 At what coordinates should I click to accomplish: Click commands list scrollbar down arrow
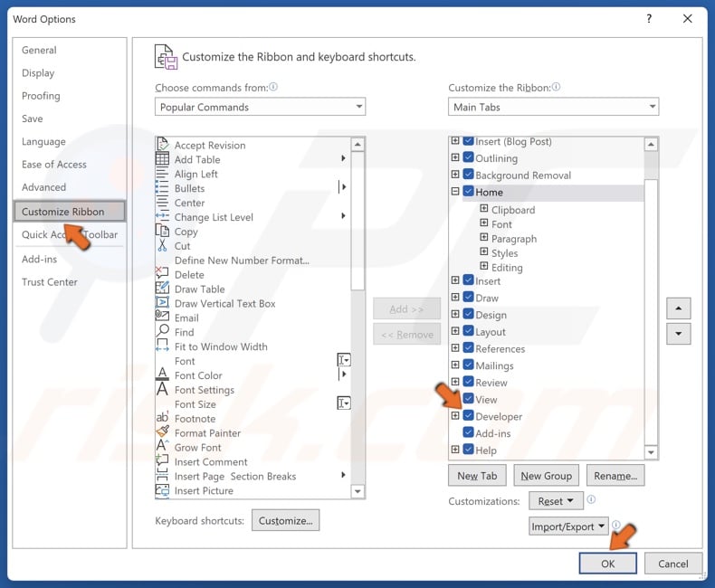click(358, 491)
